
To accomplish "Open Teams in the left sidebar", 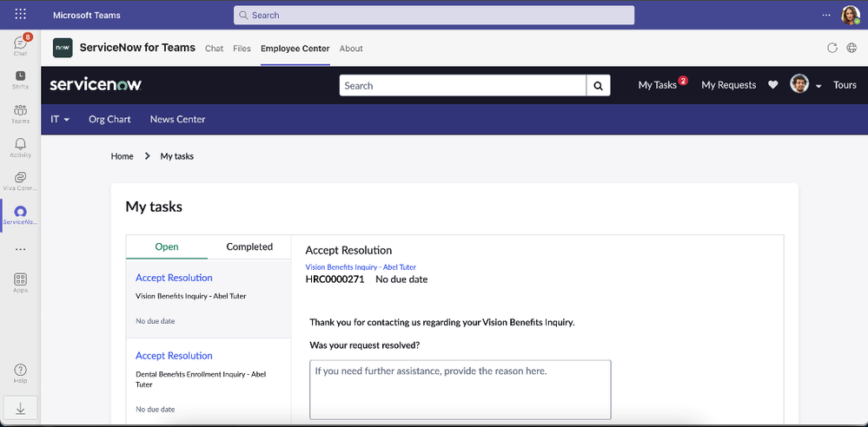I will pyautogui.click(x=21, y=114).
